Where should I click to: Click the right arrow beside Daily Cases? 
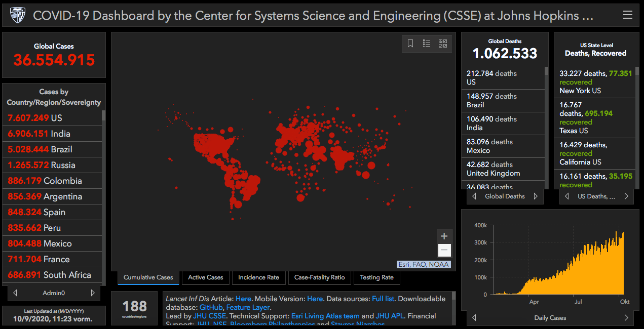tap(626, 318)
